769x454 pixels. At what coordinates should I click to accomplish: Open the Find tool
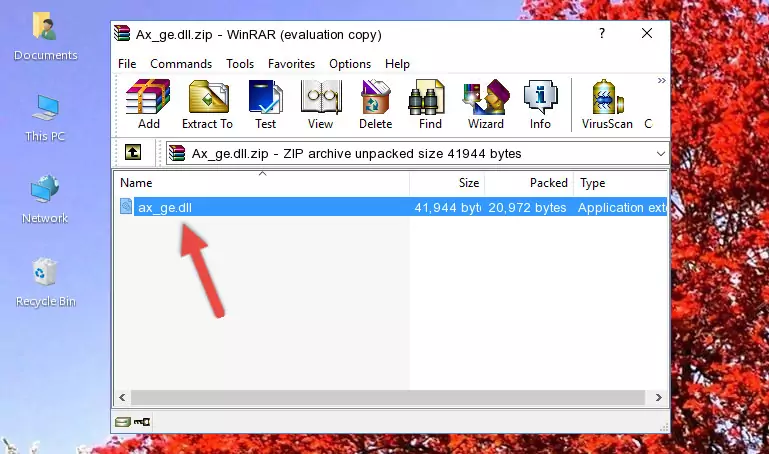pyautogui.click(x=430, y=104)
